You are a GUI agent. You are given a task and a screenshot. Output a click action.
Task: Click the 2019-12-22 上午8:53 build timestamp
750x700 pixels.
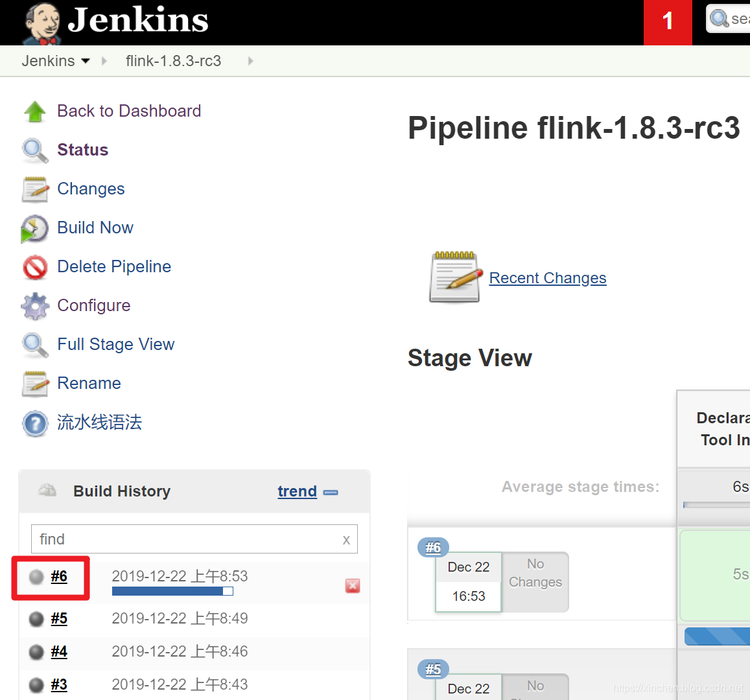[180, 576]
